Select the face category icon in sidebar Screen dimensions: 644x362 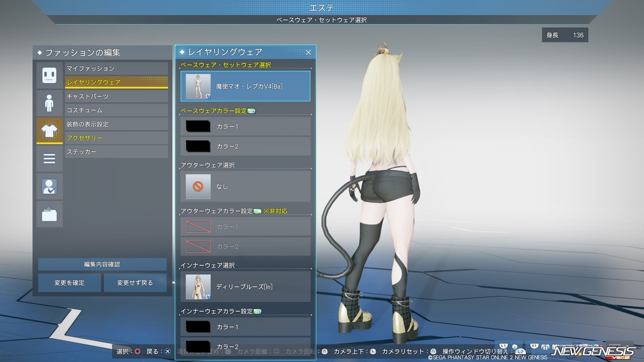point(49,75)
